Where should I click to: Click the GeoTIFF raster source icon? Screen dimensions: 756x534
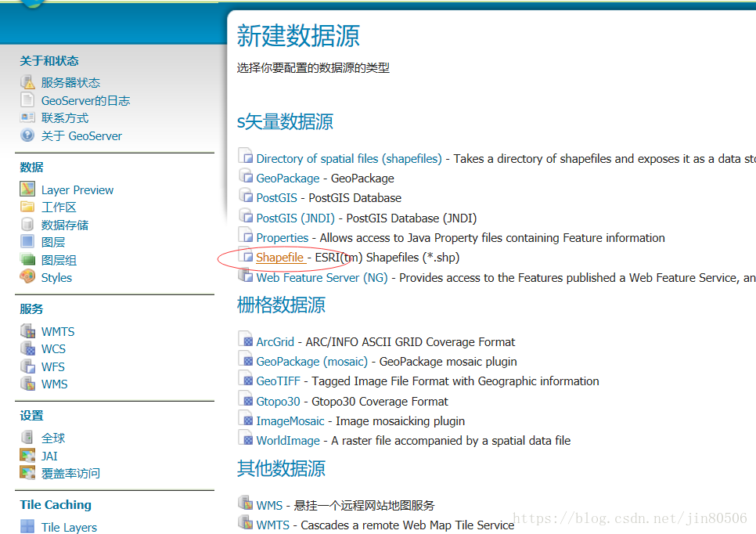[246, 379]
